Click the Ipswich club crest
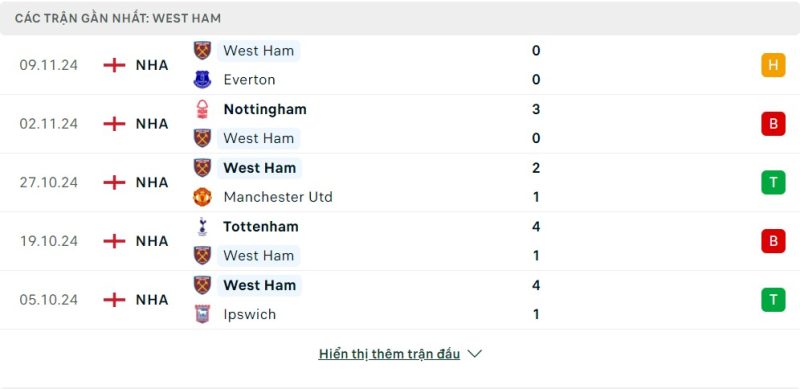Viewport: 800px width, 389px height. click(202, 314)
